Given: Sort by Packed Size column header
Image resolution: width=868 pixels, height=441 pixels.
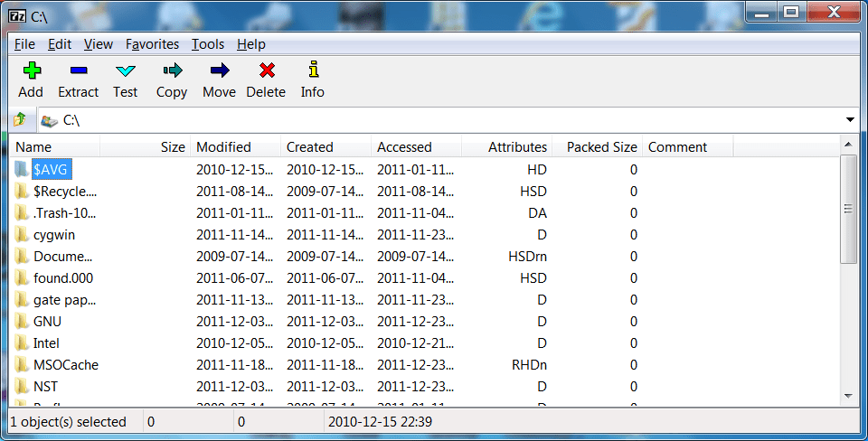Looking at the screenshot, I should pos(597,147).
